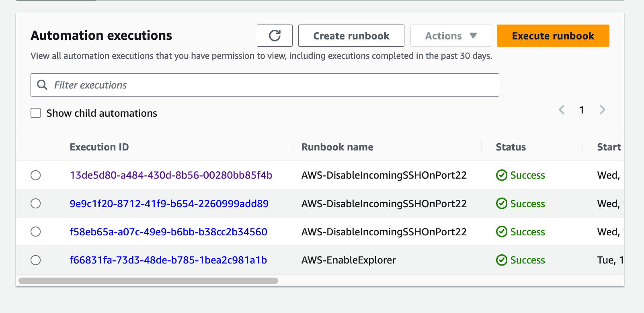Focus the Filter executions search field
Viewport: 644px width, 313px height.
pyautogui.click(x=265, y=85)
